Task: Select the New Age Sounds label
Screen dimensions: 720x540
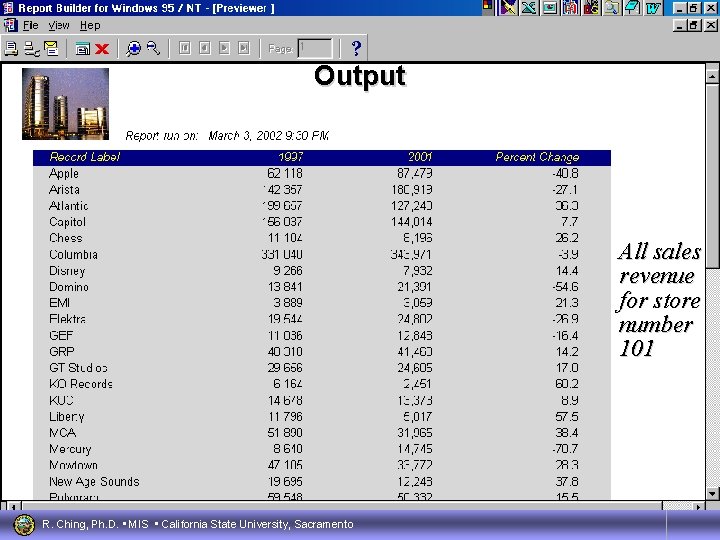Action: pos(94,482)
